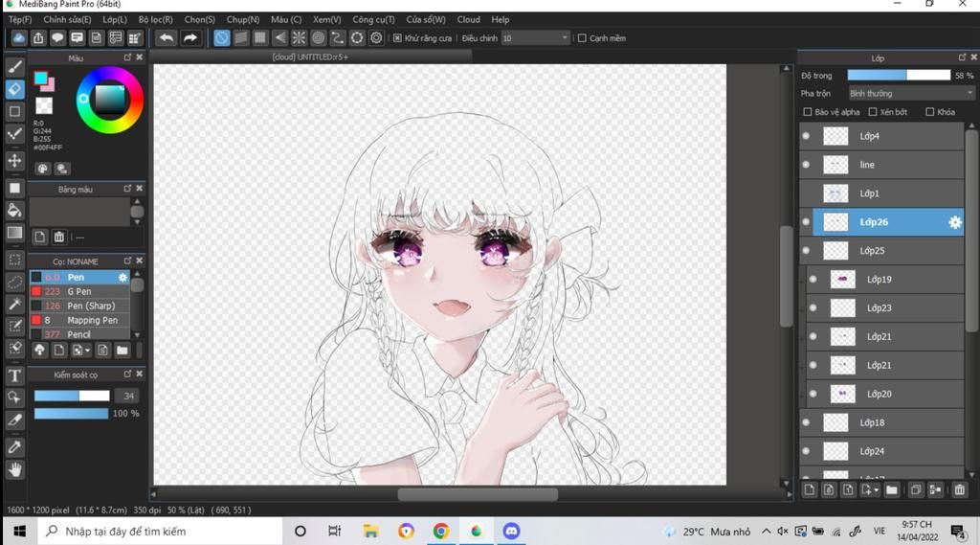Select the Lasso tool

[x=15, y=282]
